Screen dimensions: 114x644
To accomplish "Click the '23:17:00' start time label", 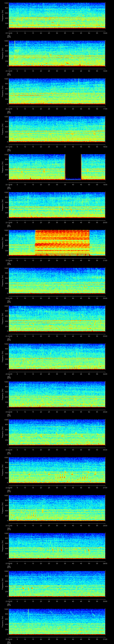I will click(9, 147).
